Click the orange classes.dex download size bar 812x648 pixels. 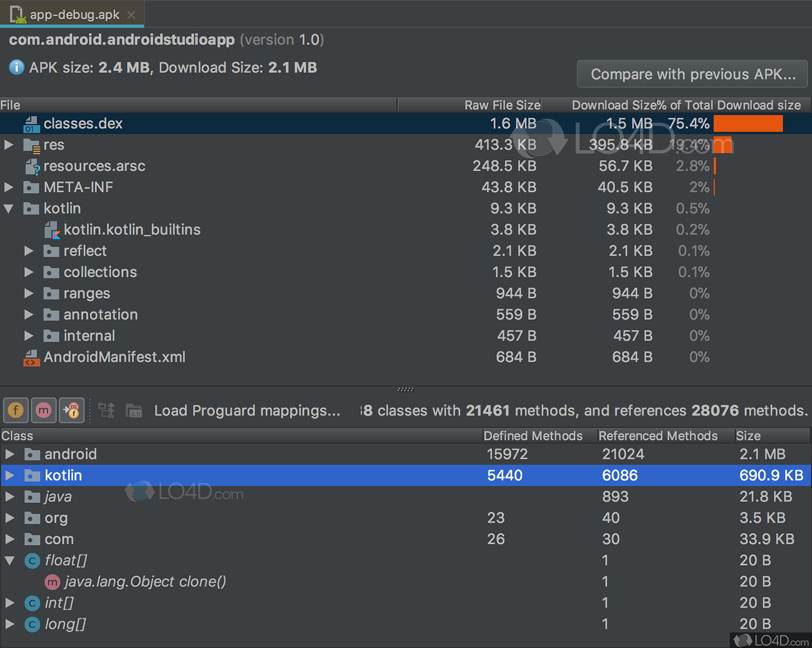point(748,124)
